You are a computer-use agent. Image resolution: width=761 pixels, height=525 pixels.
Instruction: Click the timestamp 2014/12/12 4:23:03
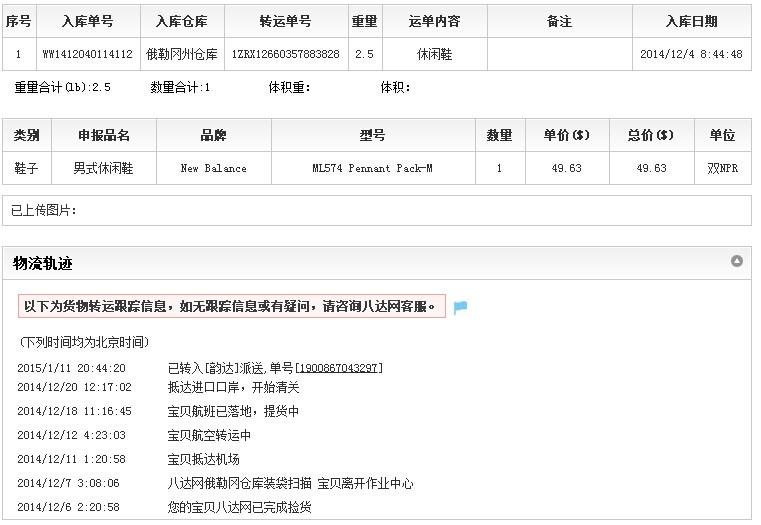click(71, 435)
